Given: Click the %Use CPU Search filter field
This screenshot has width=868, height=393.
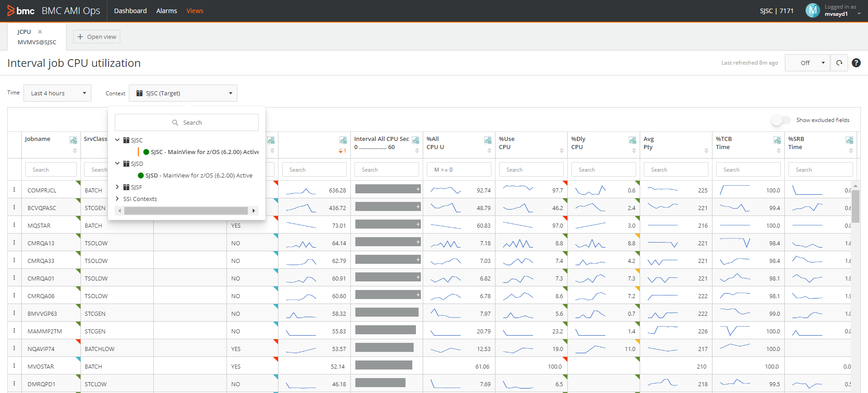Looking at the screenshot, I should (531, 169).
